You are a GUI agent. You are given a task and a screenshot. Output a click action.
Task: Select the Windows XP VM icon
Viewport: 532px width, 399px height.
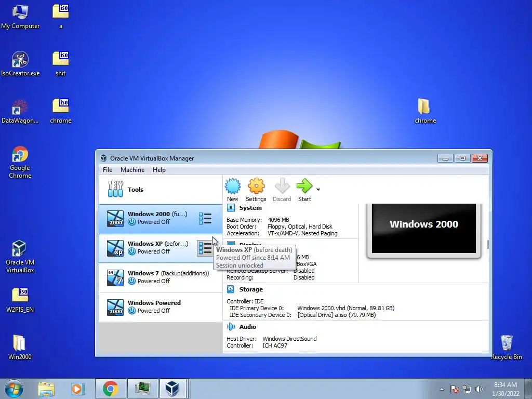click(x=115, y=248)
